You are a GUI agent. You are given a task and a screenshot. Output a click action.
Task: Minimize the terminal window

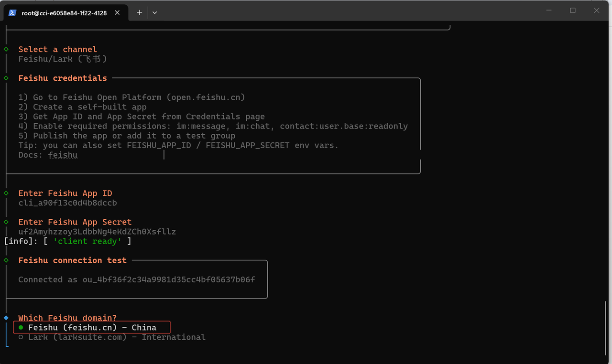tap(549, 11)
